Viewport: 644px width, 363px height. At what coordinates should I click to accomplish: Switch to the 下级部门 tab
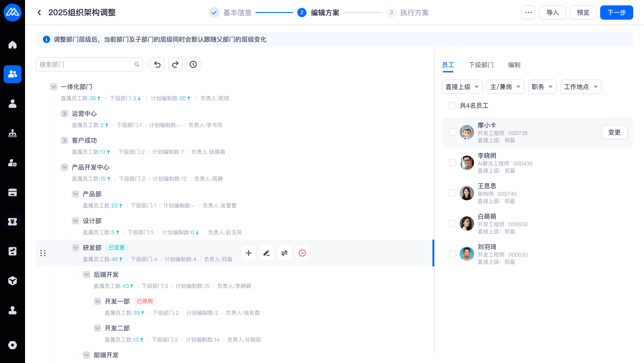pos(481,65)
